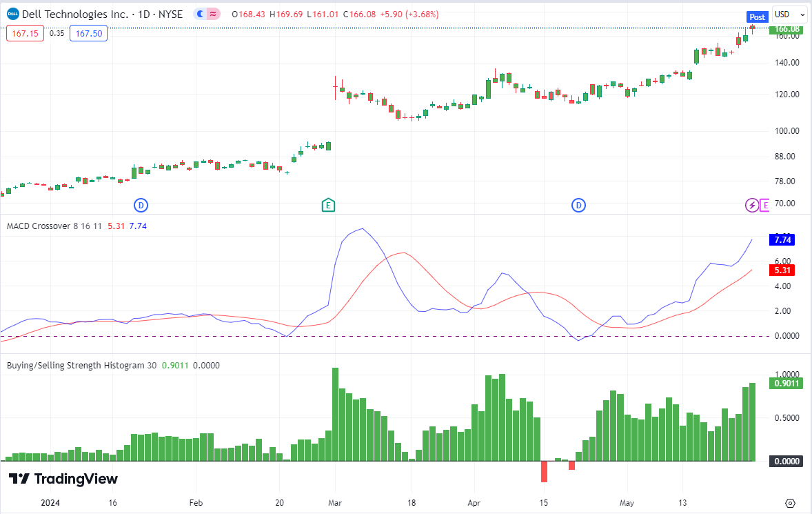
Task: Click the dark 0.0000 histogram axis label
Action: click(x=786, y=461)
